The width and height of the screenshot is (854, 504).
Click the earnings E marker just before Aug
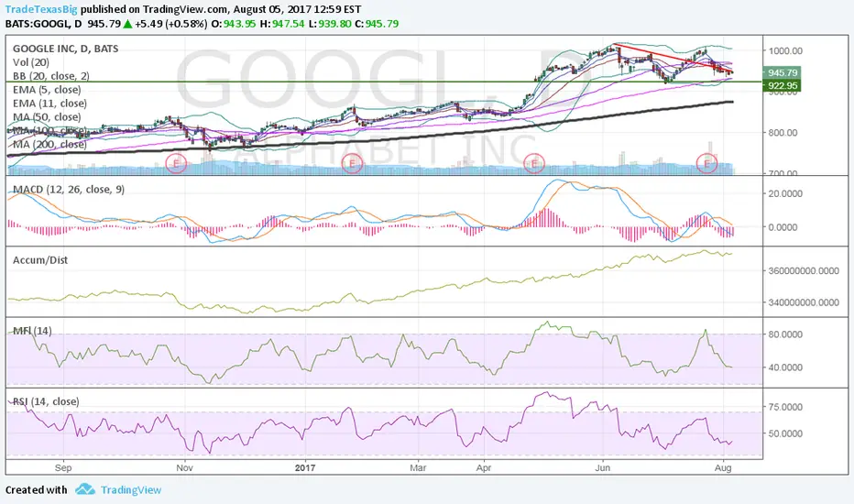[x=707, y=163]
